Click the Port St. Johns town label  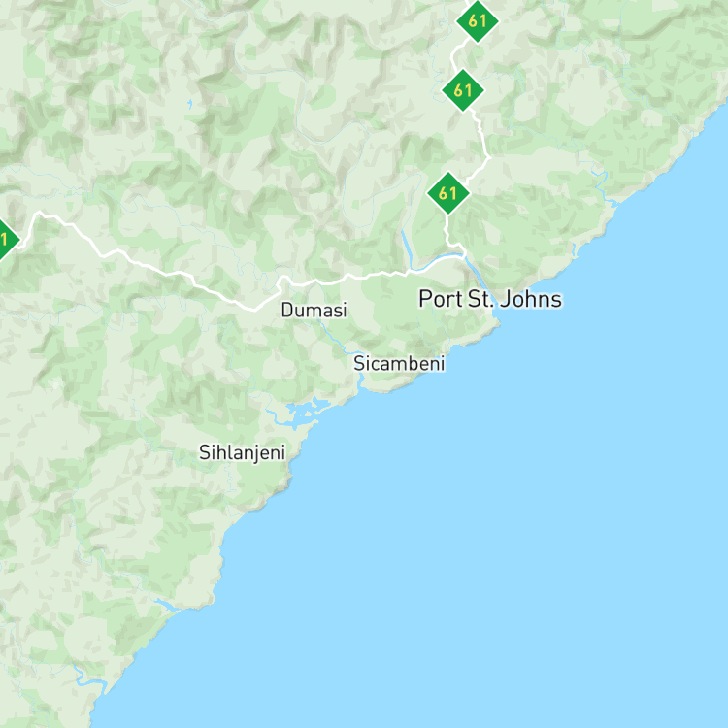(x=490, y=299)
